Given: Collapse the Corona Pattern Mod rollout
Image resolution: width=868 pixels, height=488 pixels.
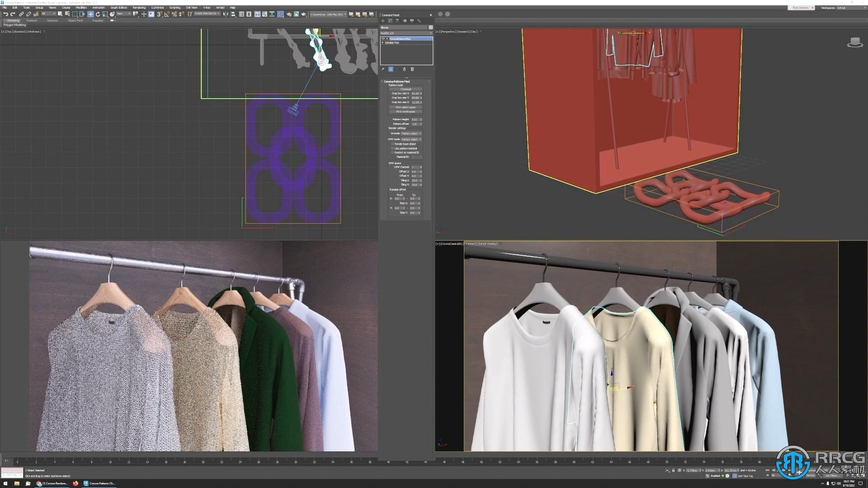Looking at the screenshot, I should coord(382,81).
